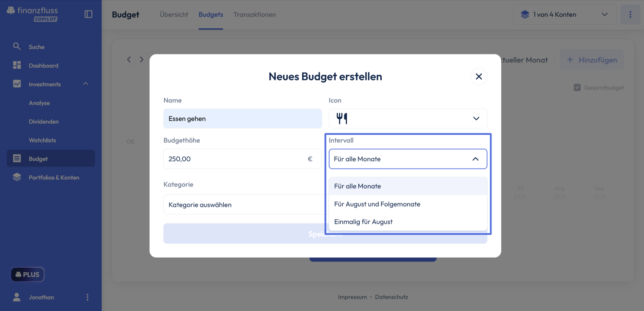
Task: Click the PLUS upgrade badge
Action: 27,274
